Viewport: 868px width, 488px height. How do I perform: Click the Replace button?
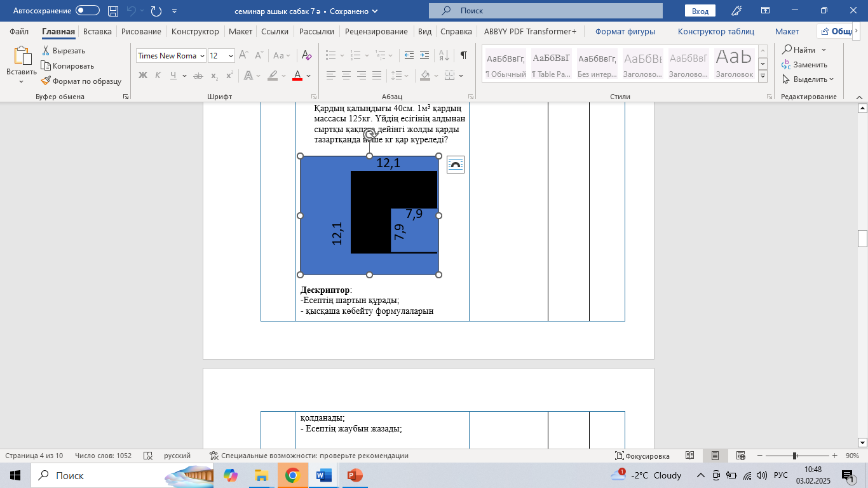[x=804, y=65]
